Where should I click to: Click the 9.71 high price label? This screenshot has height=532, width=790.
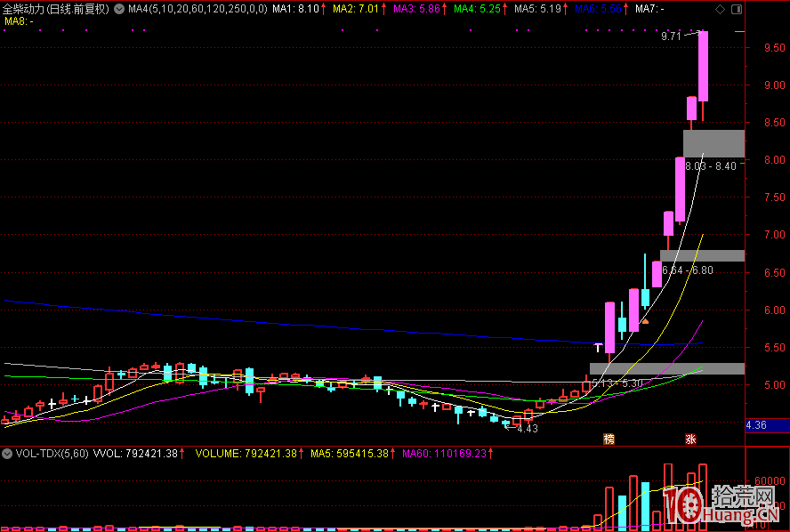click(x=671, y=36)
